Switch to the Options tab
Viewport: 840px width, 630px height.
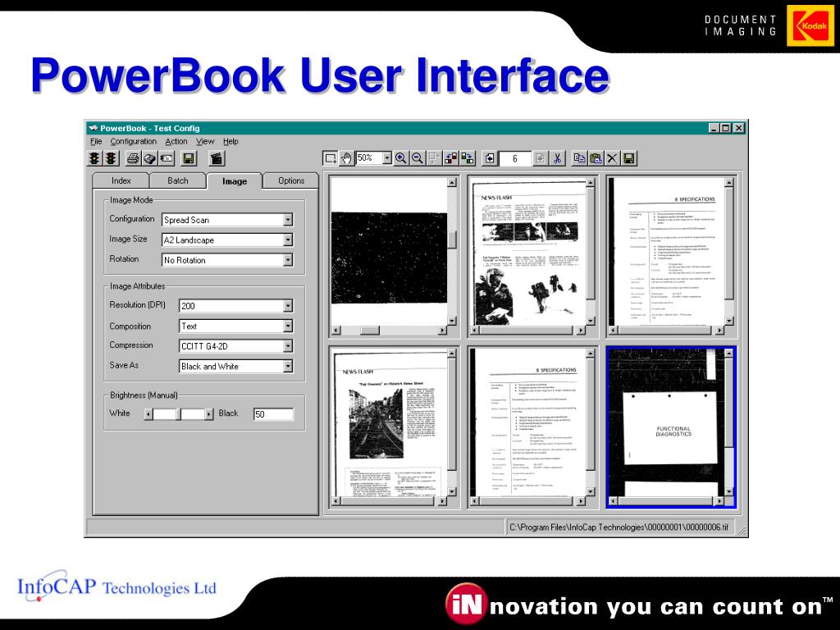point(291,180)
